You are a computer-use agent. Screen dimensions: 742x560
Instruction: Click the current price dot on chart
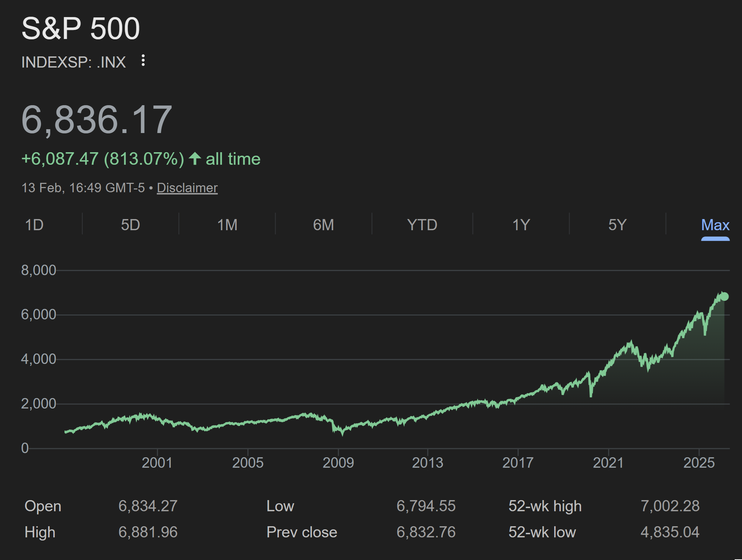click(x=724, y=297)
